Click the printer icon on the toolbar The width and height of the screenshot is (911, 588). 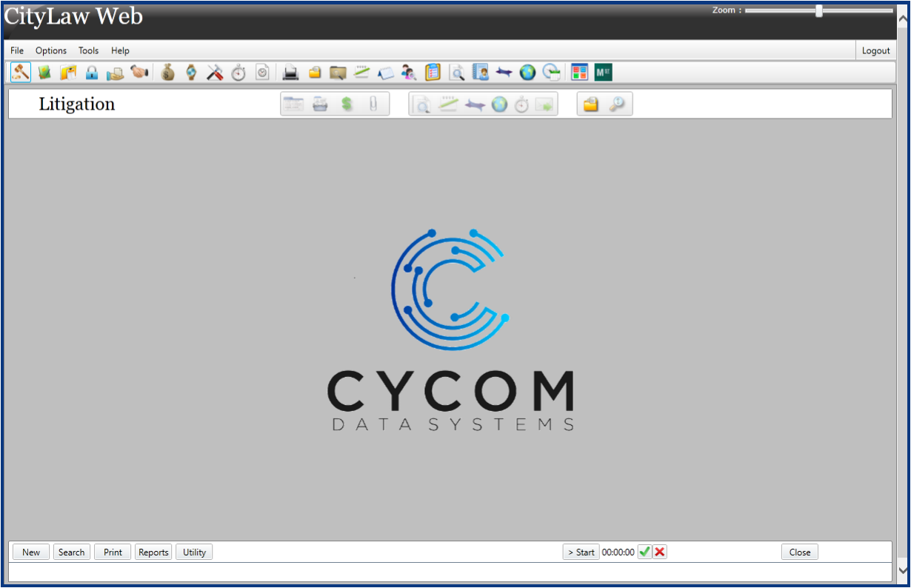[290, 72]
